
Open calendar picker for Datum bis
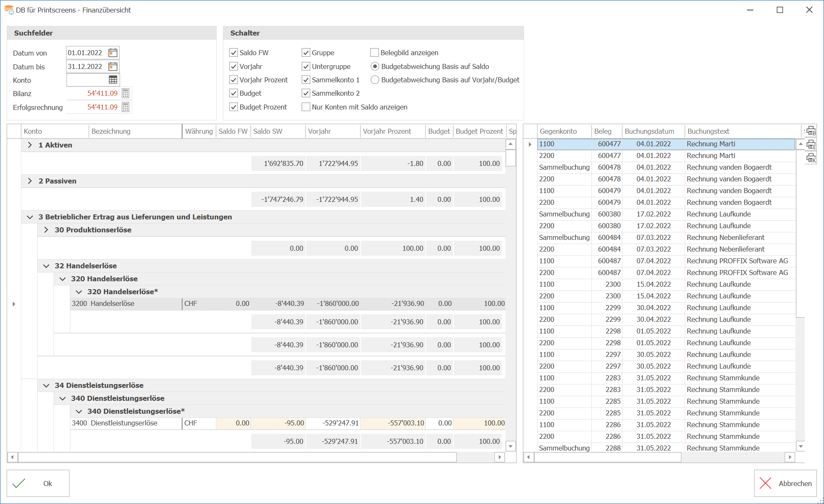(113, 66)
